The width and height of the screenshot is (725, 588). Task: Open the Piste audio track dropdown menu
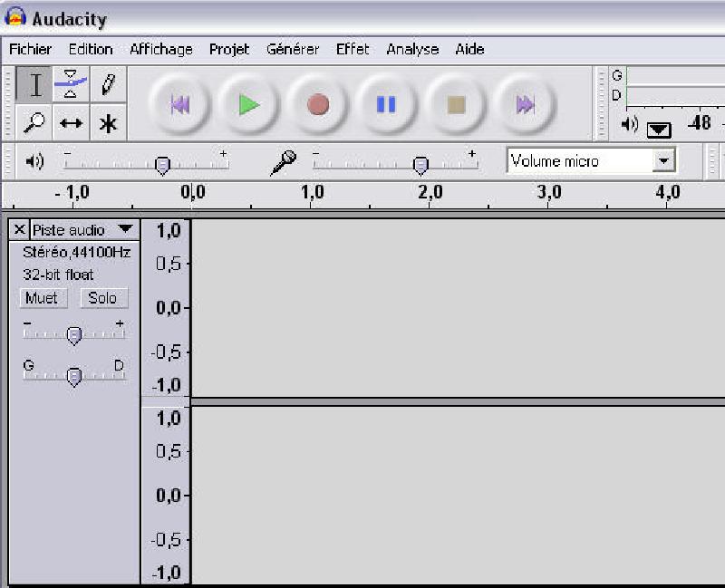pyautogui.click(x=83, y=229)
